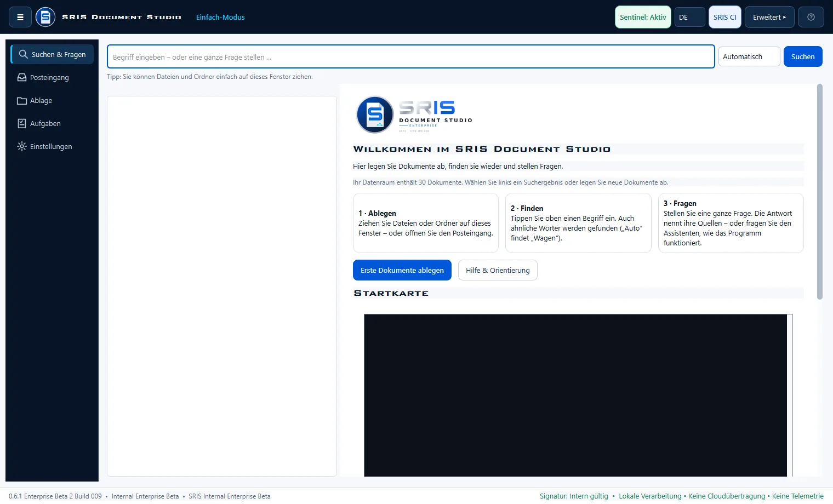Click the SRIS round logo in header
This screenshot has width=833, height=504.
pyautogui.click(x=45, y=17)
